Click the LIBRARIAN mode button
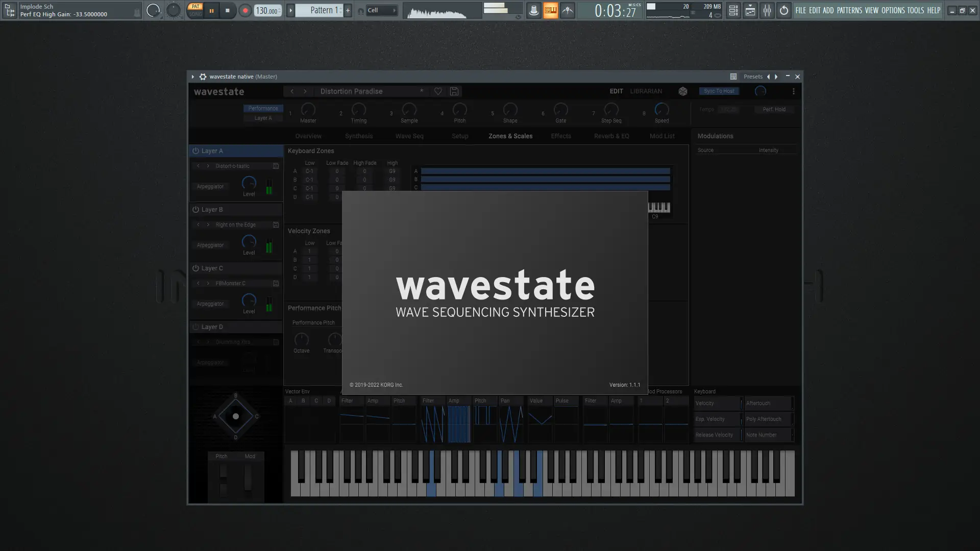Image resolution: width=980 pixels, height=551 pixels. pyautogui.click(x=646, y=91)
